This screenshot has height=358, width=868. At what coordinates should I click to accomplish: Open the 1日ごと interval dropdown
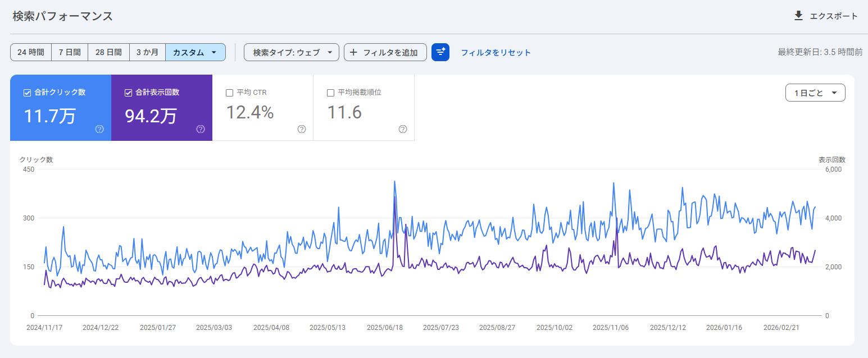[x=815, y=93]
